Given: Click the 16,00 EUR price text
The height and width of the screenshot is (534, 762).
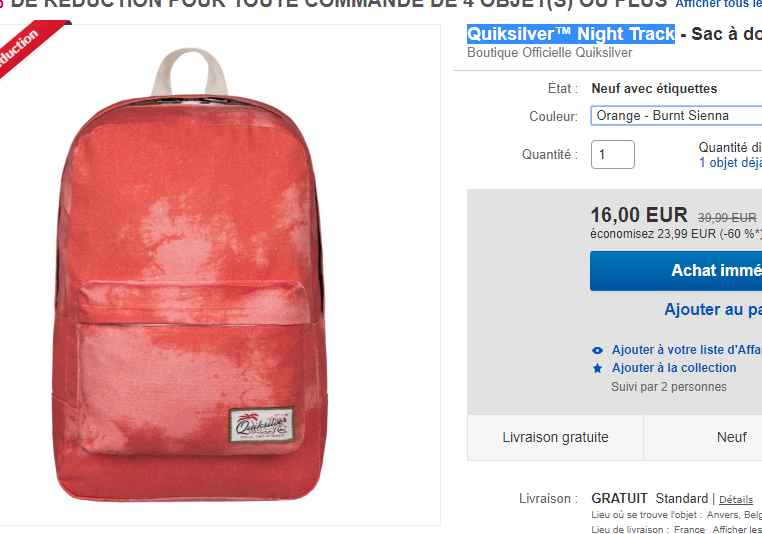Looking at the screenshot, I should (x=639, y=215).
